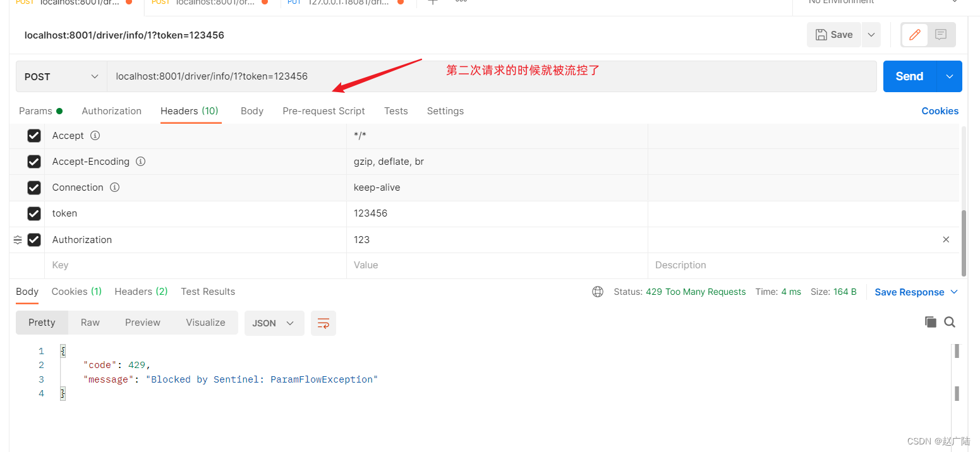
Task: Select the Headers (10) request tab
Action: pos(190,110)
